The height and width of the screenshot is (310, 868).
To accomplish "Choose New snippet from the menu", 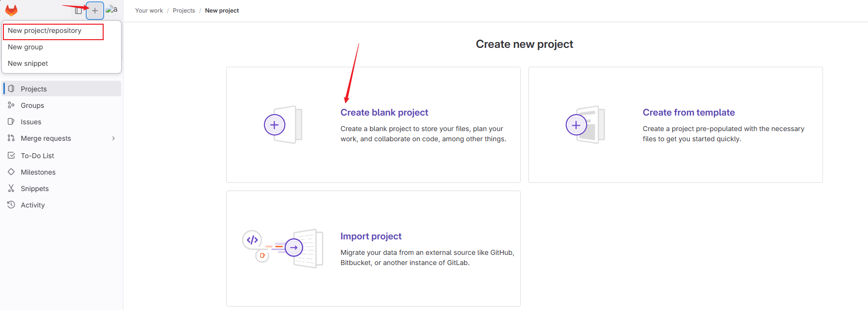I will 28,64.
